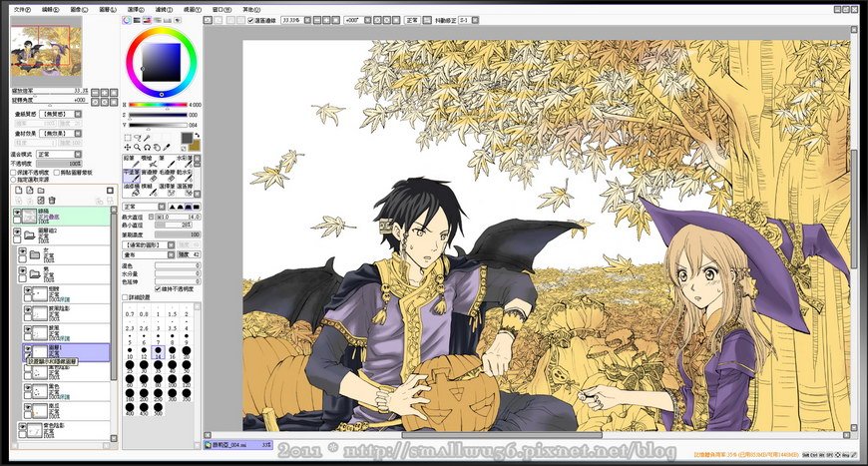Swap foreground and background colors

[197, 136]
